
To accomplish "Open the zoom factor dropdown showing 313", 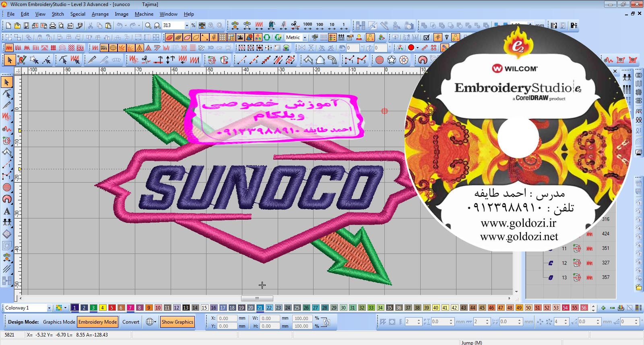I will coord(187,26).
